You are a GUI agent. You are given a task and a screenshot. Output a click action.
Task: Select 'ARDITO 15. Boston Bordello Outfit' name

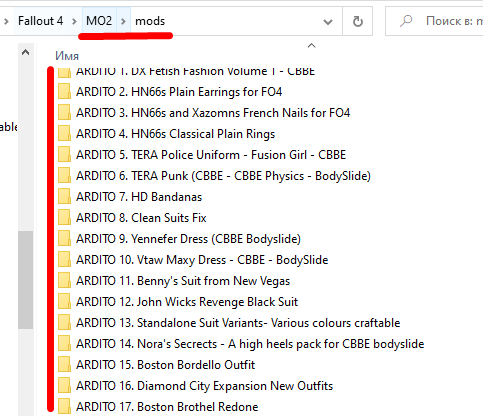(x=166, y=365)
